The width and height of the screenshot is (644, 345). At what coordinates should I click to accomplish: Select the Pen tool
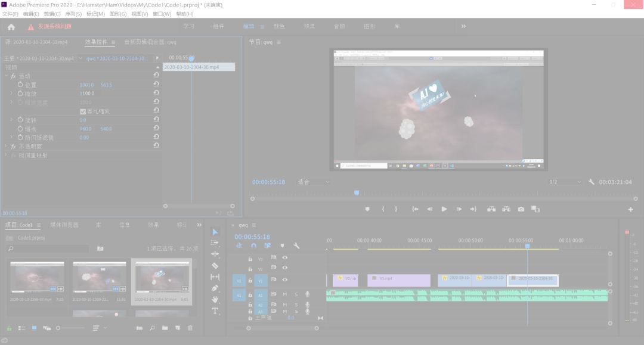point(215,288)
